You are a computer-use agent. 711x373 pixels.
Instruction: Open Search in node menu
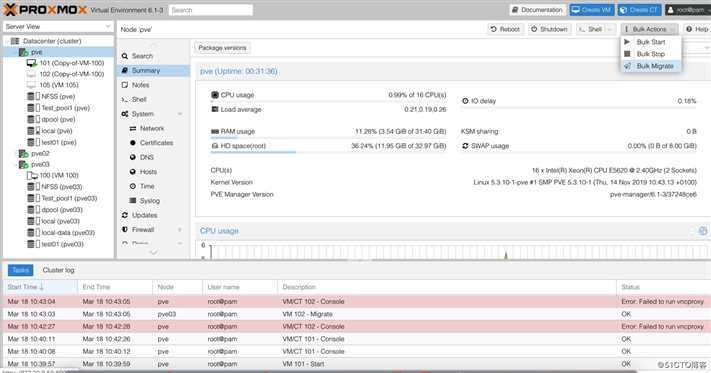click(153, 56)
